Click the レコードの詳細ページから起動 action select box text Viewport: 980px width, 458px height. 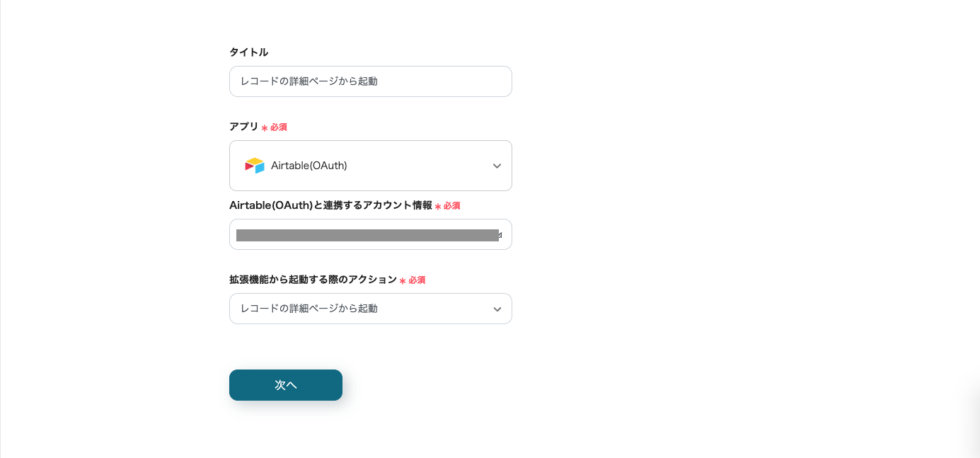[x=309, y=309]
